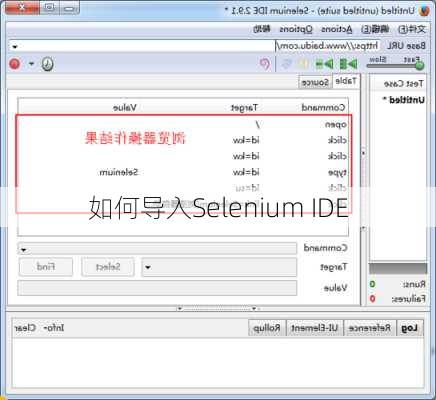Click the Command column header
Screen dimensions: 436x400
click(x=323, y=107)
